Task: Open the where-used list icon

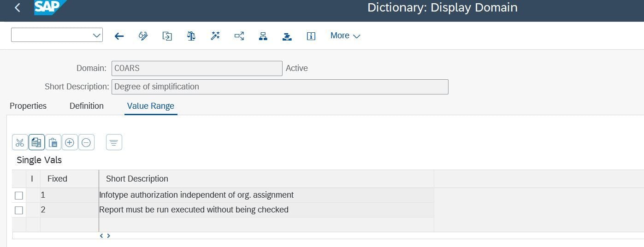Action: 239,36
